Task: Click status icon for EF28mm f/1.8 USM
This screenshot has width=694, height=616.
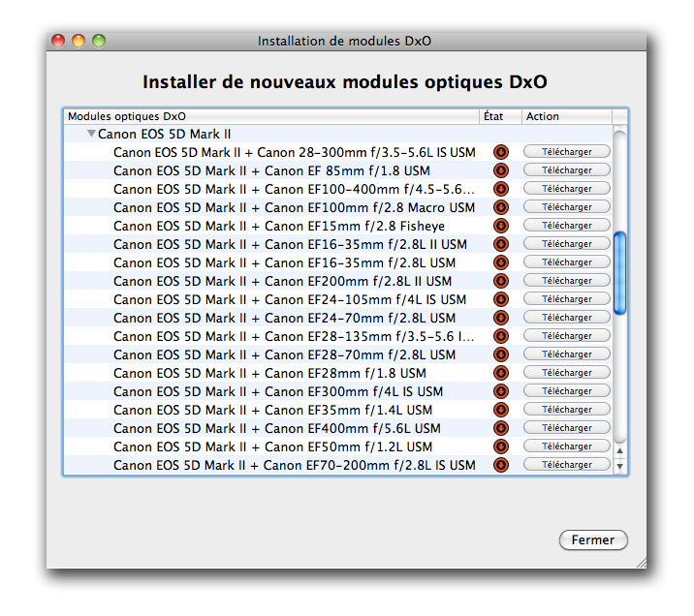Action: tap(500, 373)
